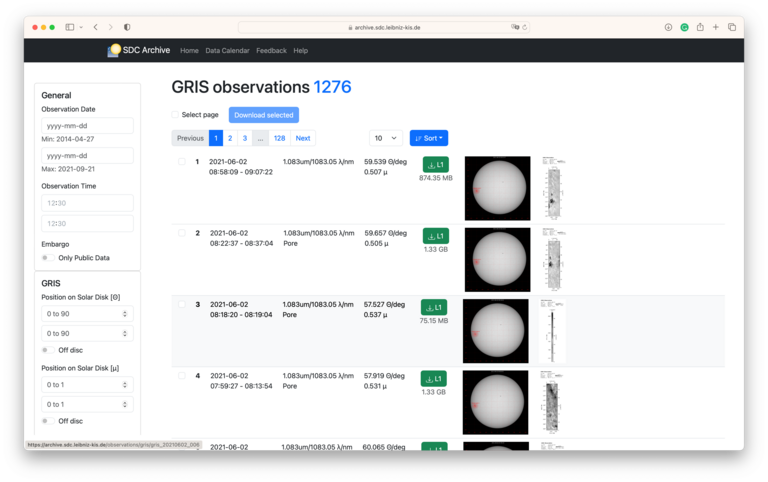
Task: Open the results-per-page dropdown showing 10
Action: tap(385, 138)
